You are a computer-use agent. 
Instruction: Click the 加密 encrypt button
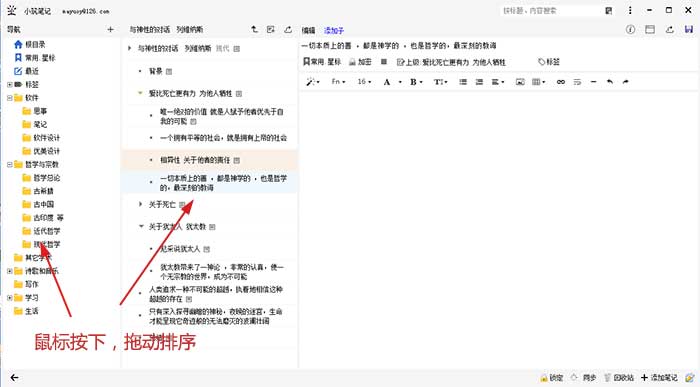pos(360,62)
